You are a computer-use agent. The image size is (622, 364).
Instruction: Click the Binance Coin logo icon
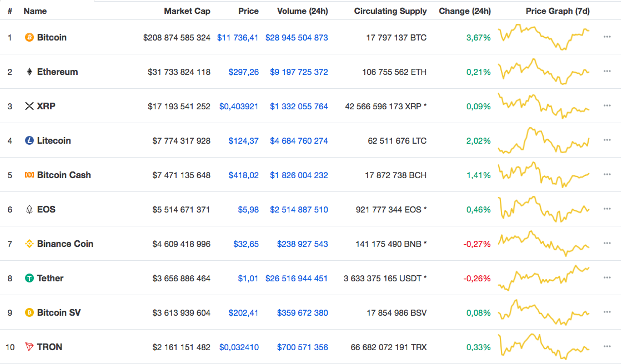[29, 244]
